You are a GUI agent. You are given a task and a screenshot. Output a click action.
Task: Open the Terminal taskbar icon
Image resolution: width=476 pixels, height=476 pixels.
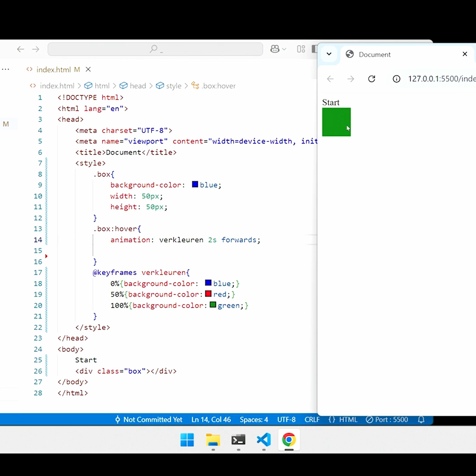tap(238, 440)
